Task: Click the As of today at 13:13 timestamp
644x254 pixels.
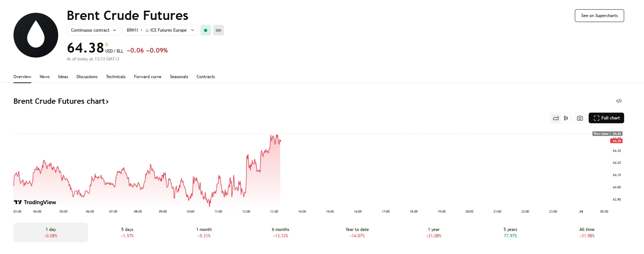Action: pyautogui.click(x=93, y=59)
